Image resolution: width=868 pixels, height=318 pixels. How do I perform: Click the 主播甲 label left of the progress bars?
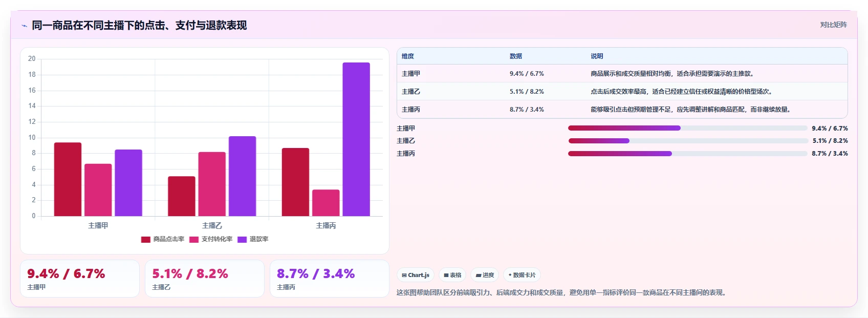click(x=406, y=129)
